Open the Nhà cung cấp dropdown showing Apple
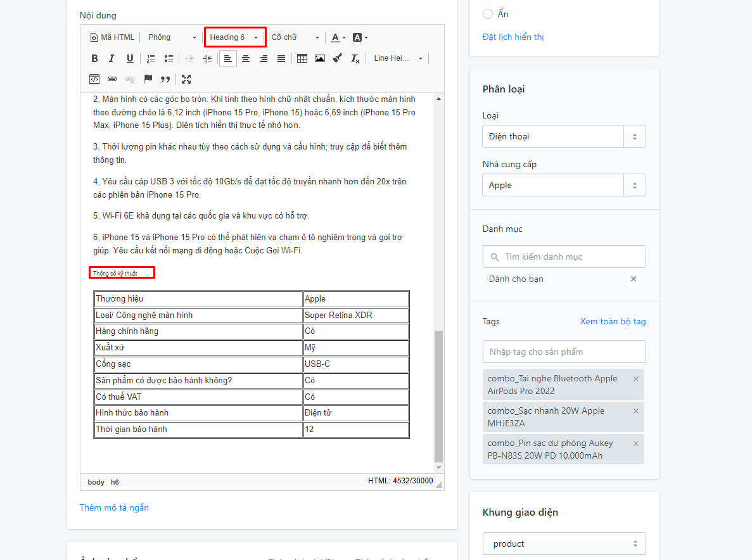Screen dimensions: 752x560 564,185
